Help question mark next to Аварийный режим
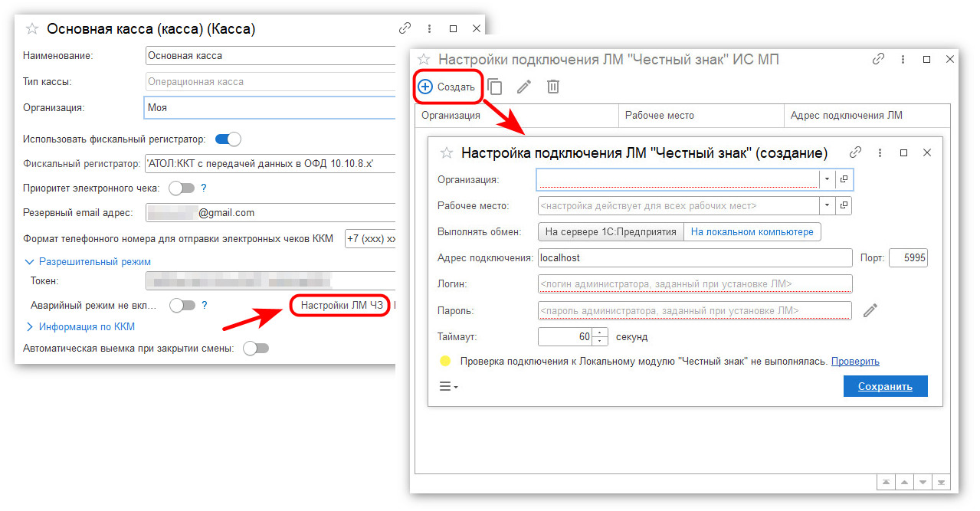This screenshot has width=980, height=511. pos(204,305)
